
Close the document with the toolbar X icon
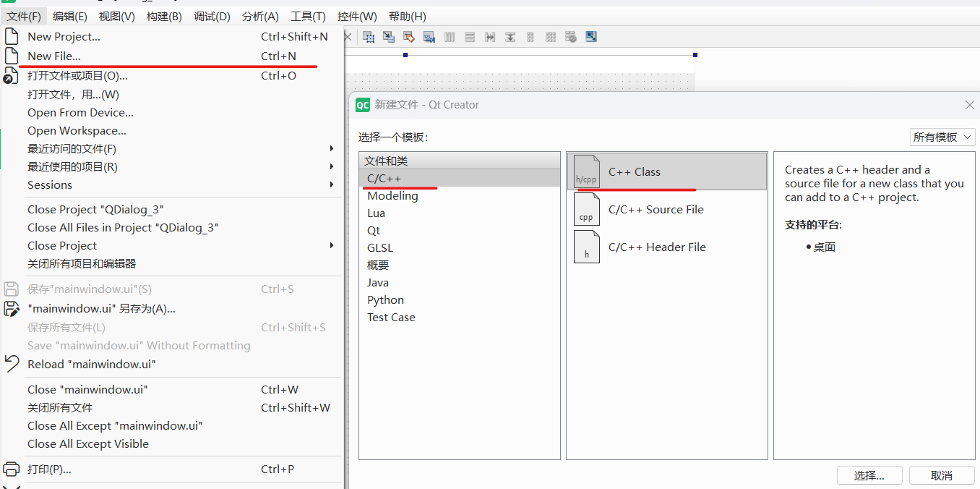click(x=348, y=37)
